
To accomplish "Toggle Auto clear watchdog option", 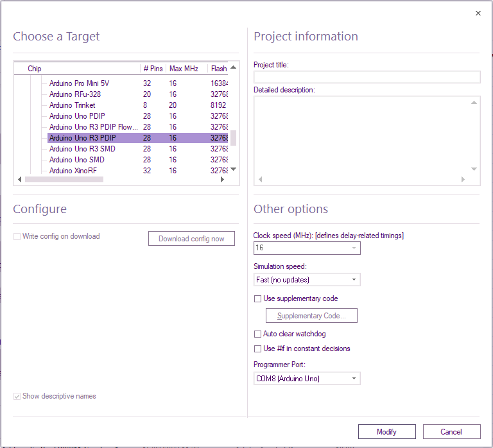I will pos(258,334).
